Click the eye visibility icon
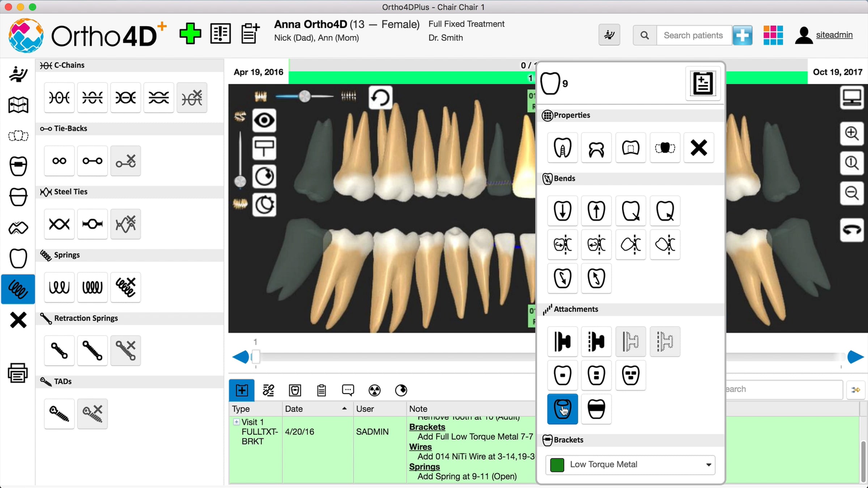868x488 pixels. (264, 120)
